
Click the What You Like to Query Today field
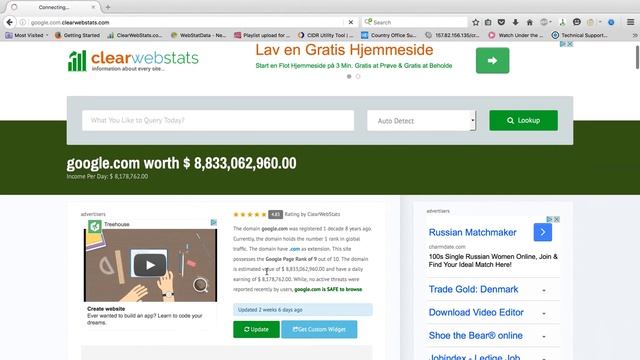[218, 120]
